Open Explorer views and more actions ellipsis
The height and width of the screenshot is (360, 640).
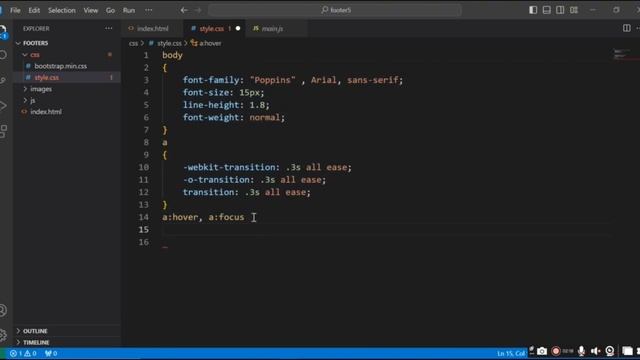[x=109, y=29]
